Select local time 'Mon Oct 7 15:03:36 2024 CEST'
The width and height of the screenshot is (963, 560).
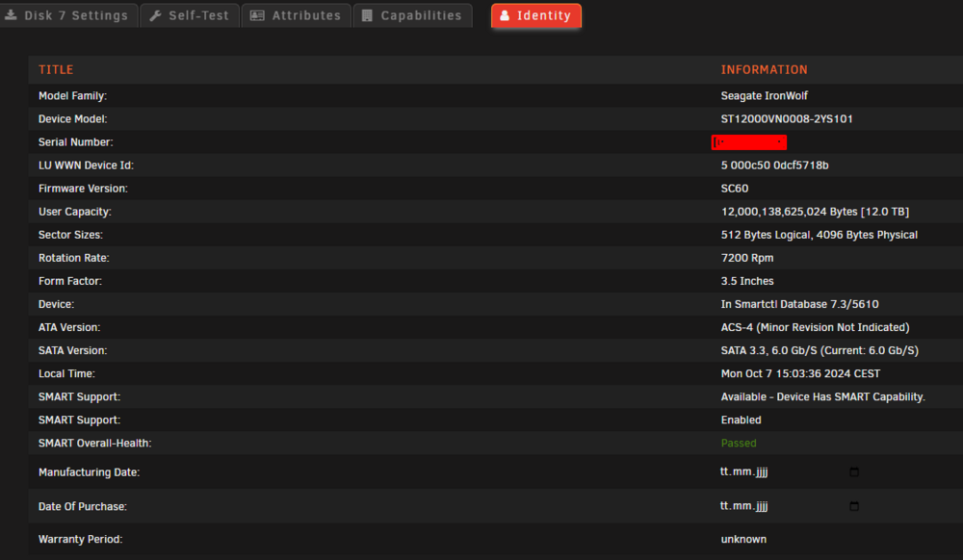point(800,373)
